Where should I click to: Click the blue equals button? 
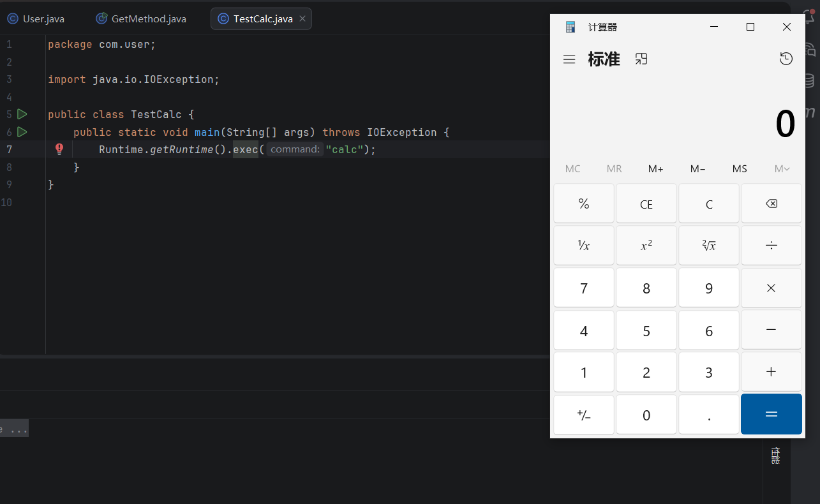[x=771, y=414]
